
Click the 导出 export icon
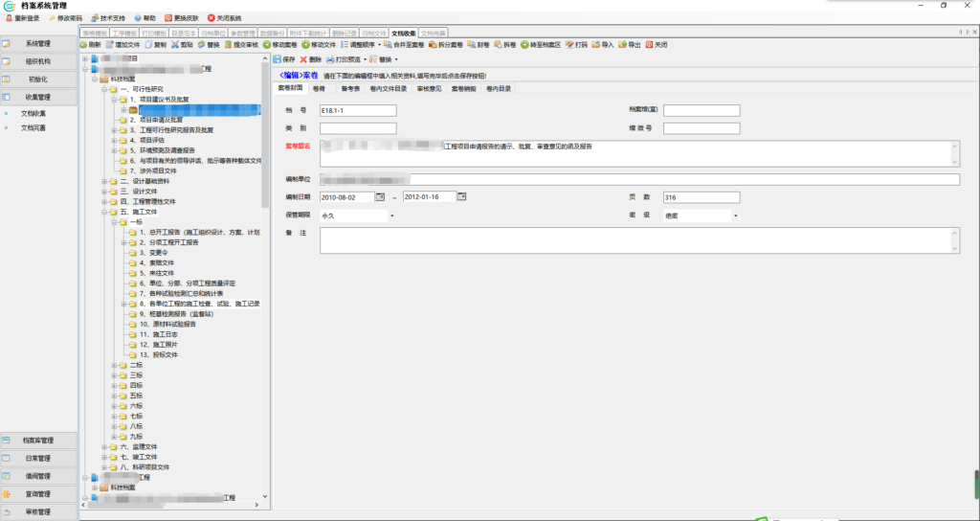click(623, 45)
